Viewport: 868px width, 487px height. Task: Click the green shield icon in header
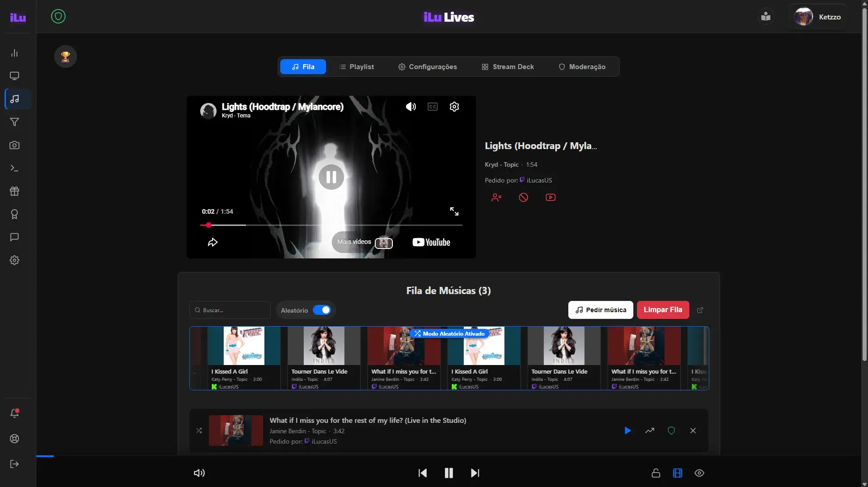58,17
